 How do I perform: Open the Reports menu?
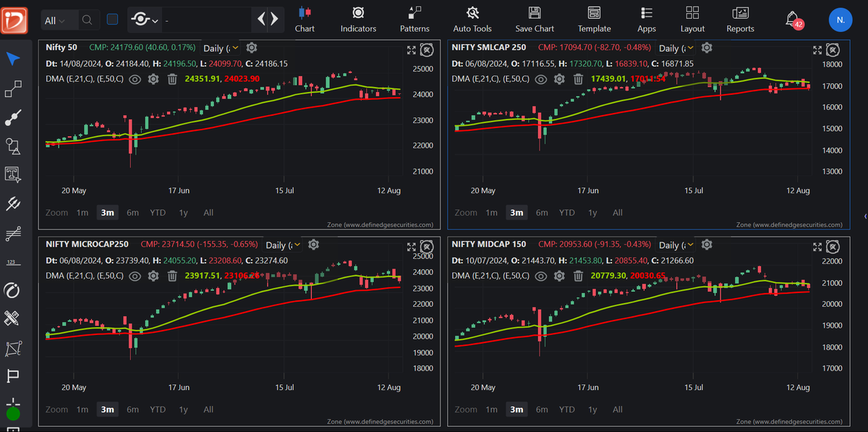(740, 20)
